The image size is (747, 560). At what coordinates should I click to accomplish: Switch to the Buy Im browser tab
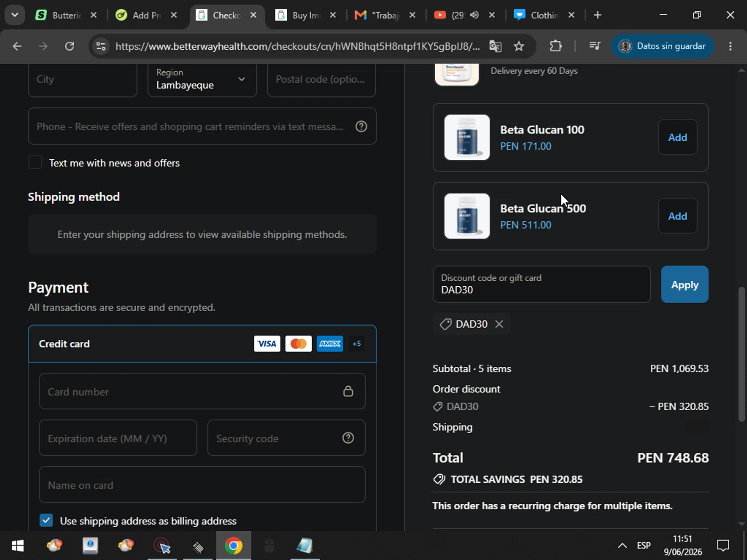(305, 15)
